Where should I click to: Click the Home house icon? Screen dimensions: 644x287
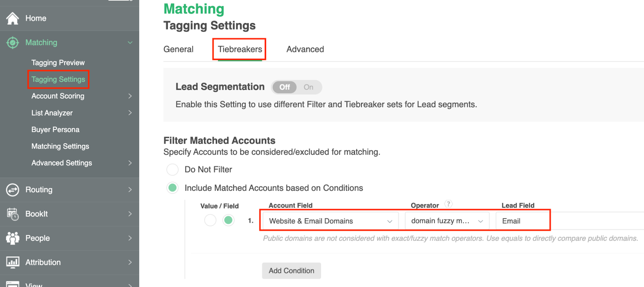tap(12, 18)
